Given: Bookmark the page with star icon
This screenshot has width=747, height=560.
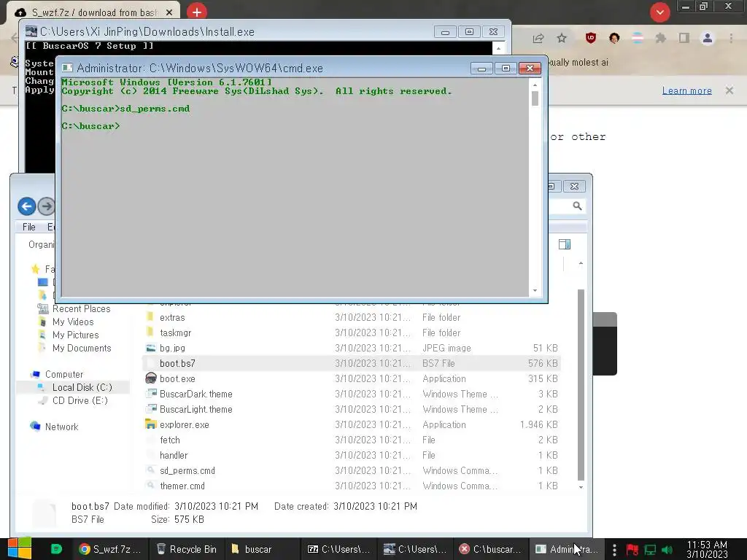Looking at the screenshot, I should click(562, 38).
